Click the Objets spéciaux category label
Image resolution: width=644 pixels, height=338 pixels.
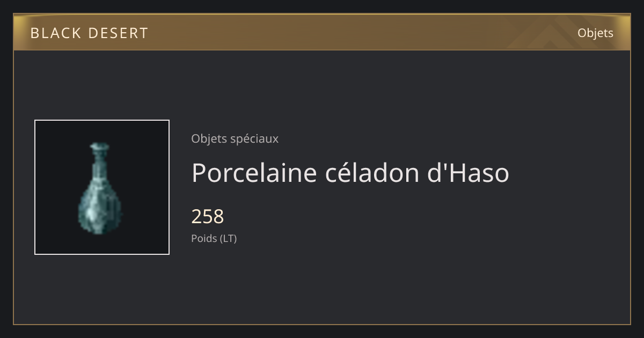(235, 138)
